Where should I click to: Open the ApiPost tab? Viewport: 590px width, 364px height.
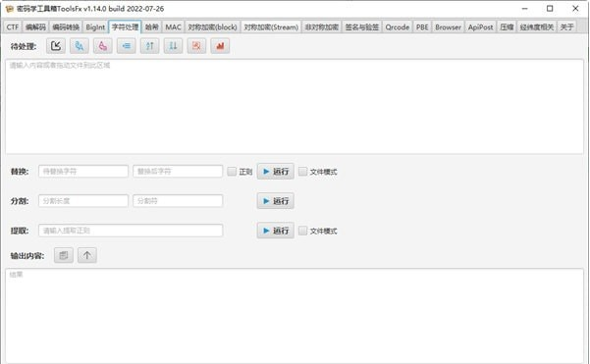[480, 27]
